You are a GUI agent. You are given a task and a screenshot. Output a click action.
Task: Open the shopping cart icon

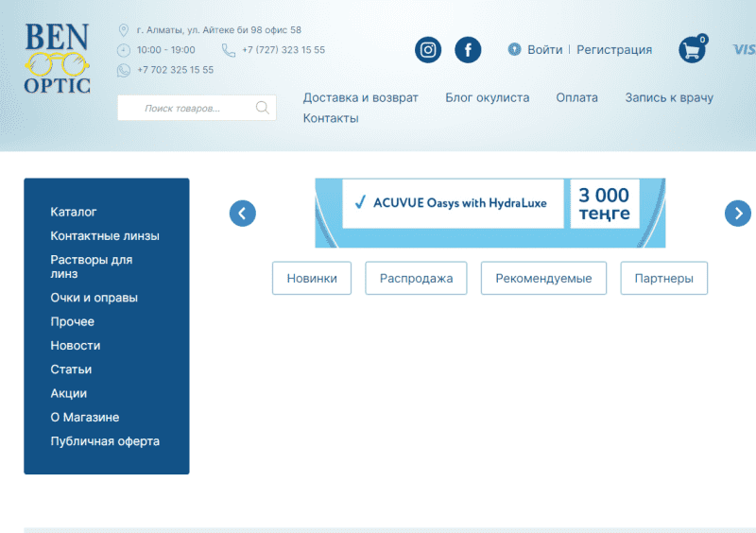(693, 49)
